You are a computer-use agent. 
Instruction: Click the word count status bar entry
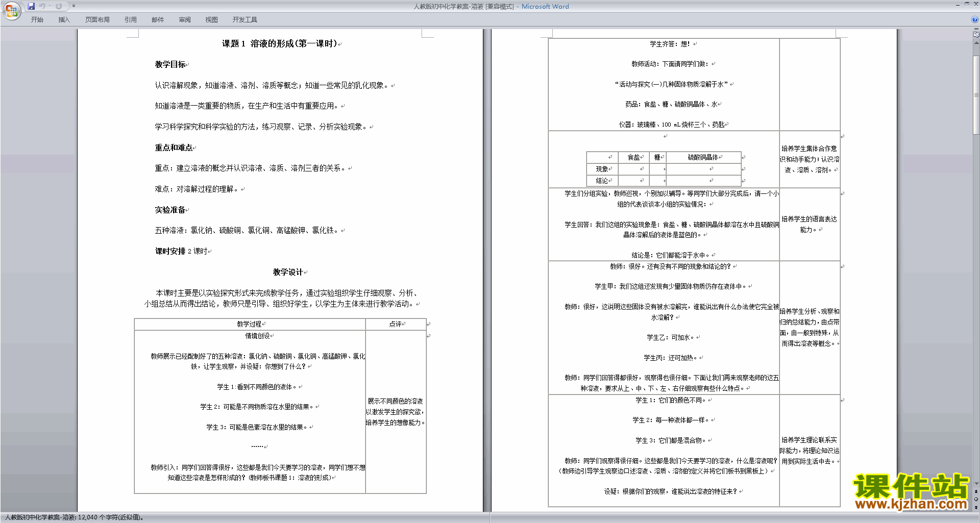(x=74, y=517)
